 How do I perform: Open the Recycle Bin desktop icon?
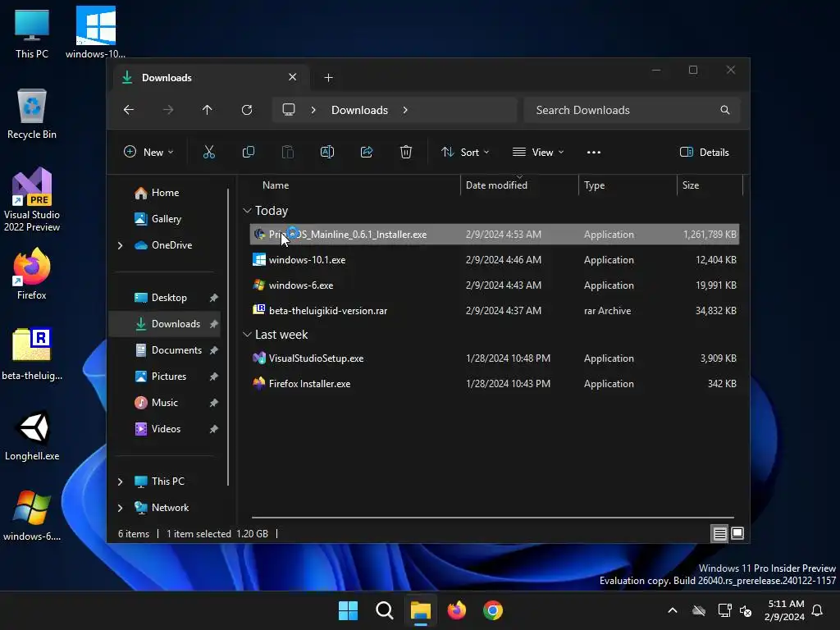[x=32, y=114]
